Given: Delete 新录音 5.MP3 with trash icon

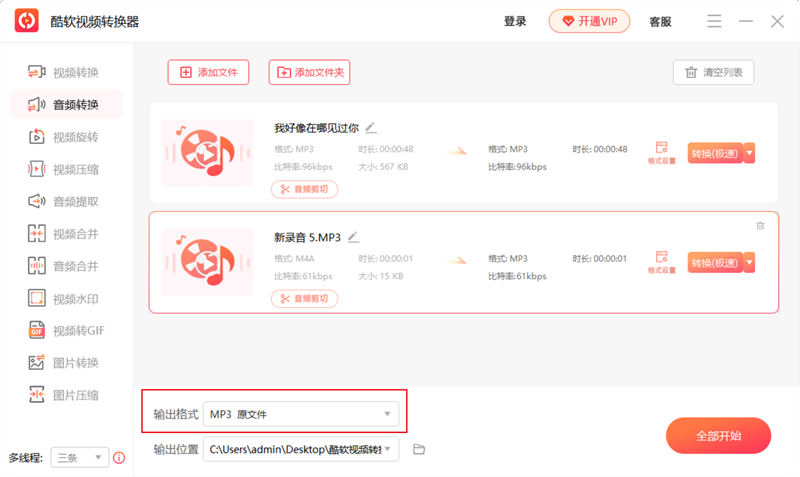Looking at the screenshot, I should pyautogui.click(x=760, y=225).
